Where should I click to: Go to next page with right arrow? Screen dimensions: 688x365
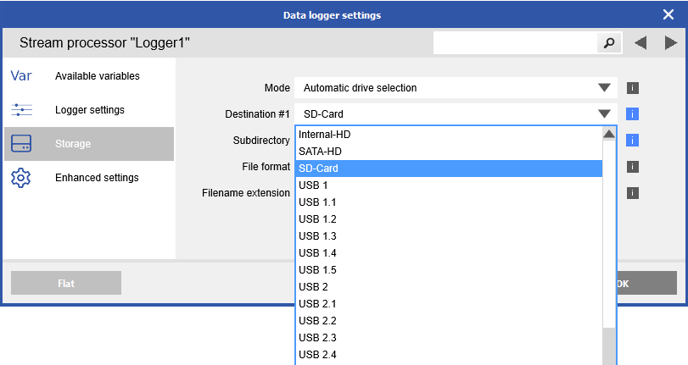(670, 43)
